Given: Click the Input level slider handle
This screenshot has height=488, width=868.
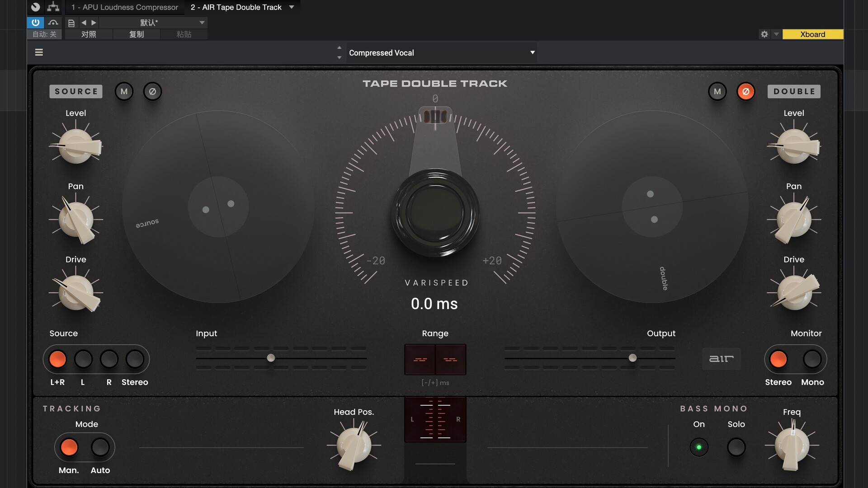Looking at the screenshot, I should [x=271, y=358].
